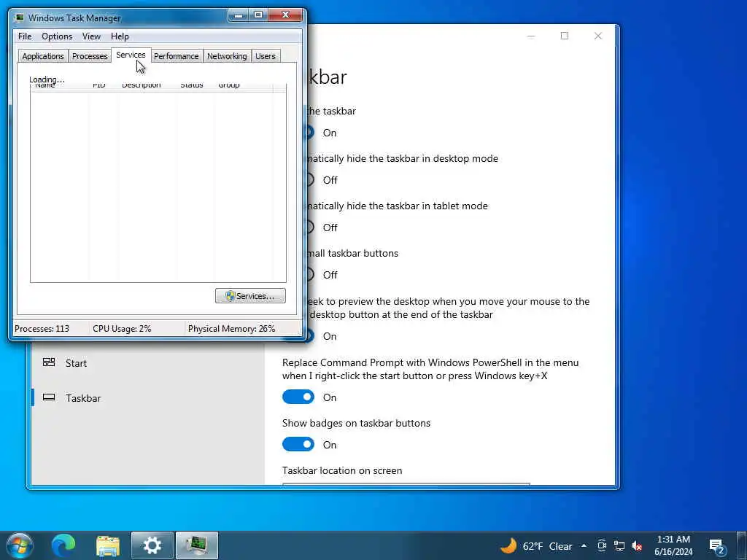Sort services by the Status column header
Image resolution: width=747 pixels, height=560 pixels.
tap(196, 86)
